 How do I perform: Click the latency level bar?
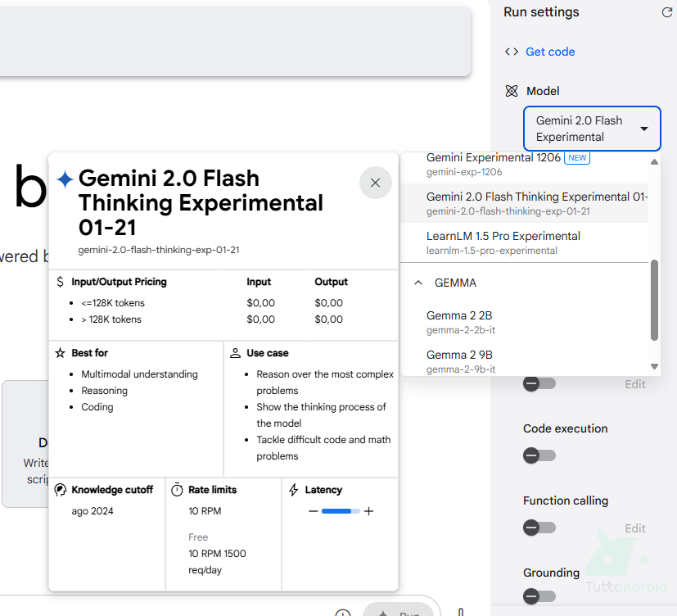[x=341, y=511]
